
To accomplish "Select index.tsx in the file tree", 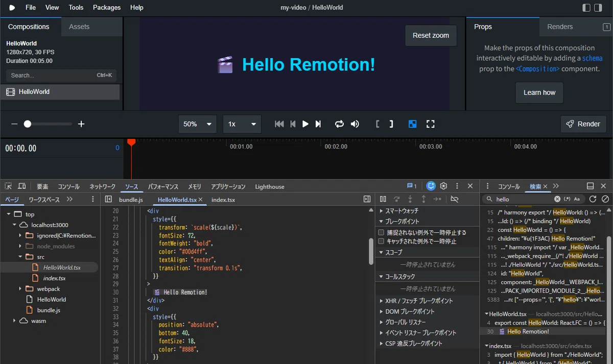I will tap(54, 278).
